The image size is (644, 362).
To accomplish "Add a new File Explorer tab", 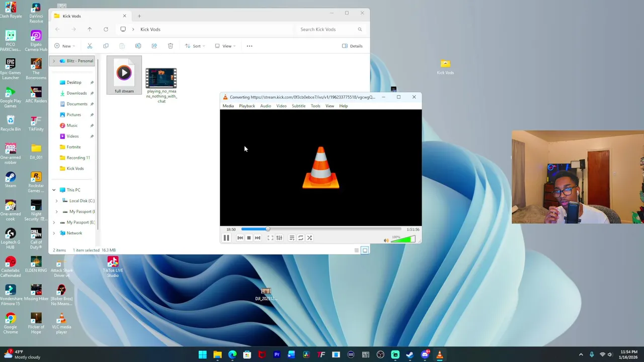I will click(x=139, y=16).
